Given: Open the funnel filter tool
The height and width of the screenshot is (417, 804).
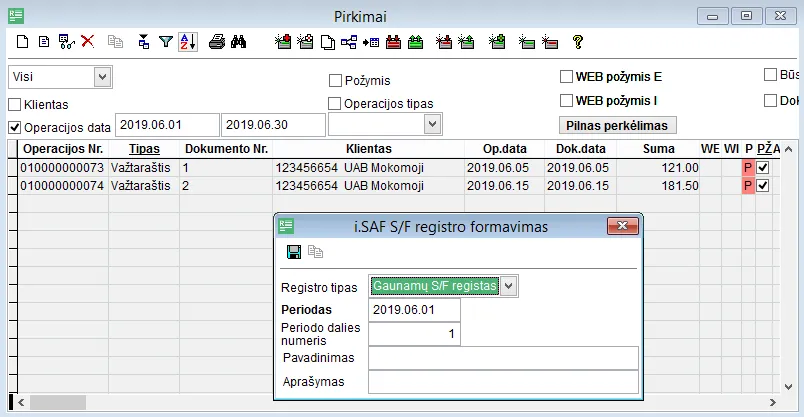Looking at the screenshot, I should (x=166, y=42).
